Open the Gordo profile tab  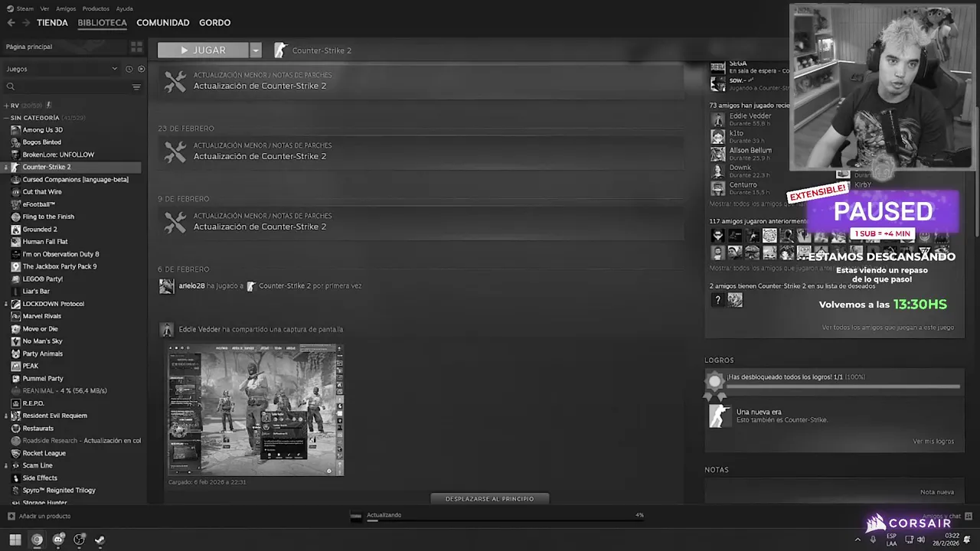215,23
